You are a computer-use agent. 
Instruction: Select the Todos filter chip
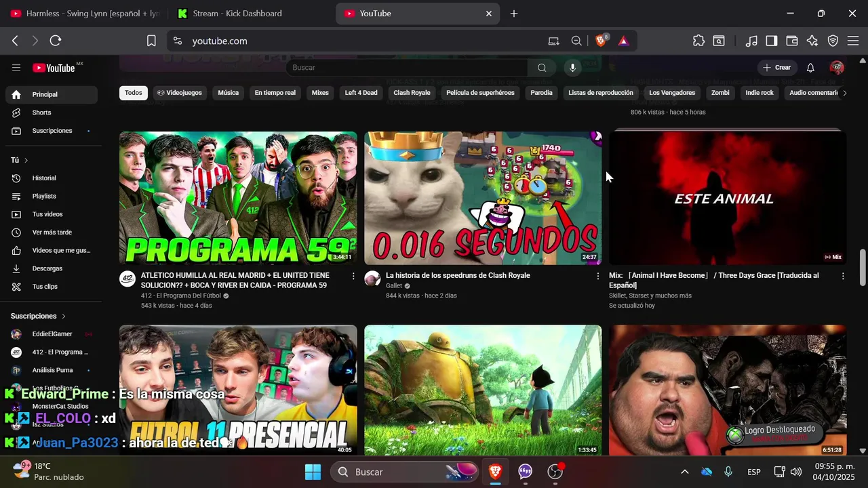pos(134,93)
